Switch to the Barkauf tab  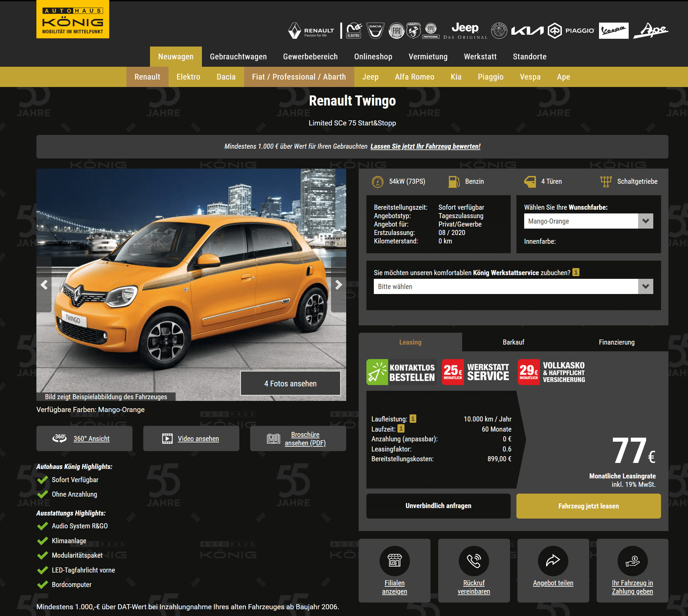coord(513,342)
